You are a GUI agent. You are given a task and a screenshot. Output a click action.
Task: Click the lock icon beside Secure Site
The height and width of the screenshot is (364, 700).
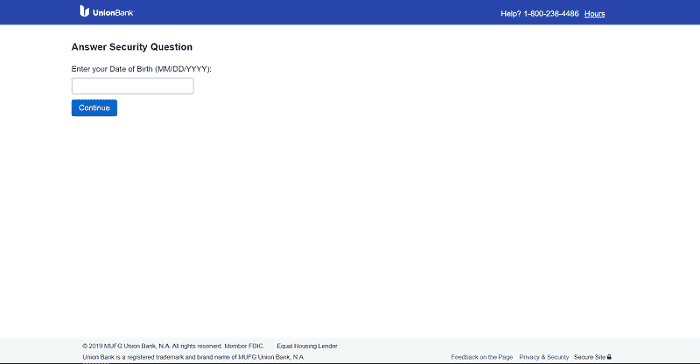(609, 357)
